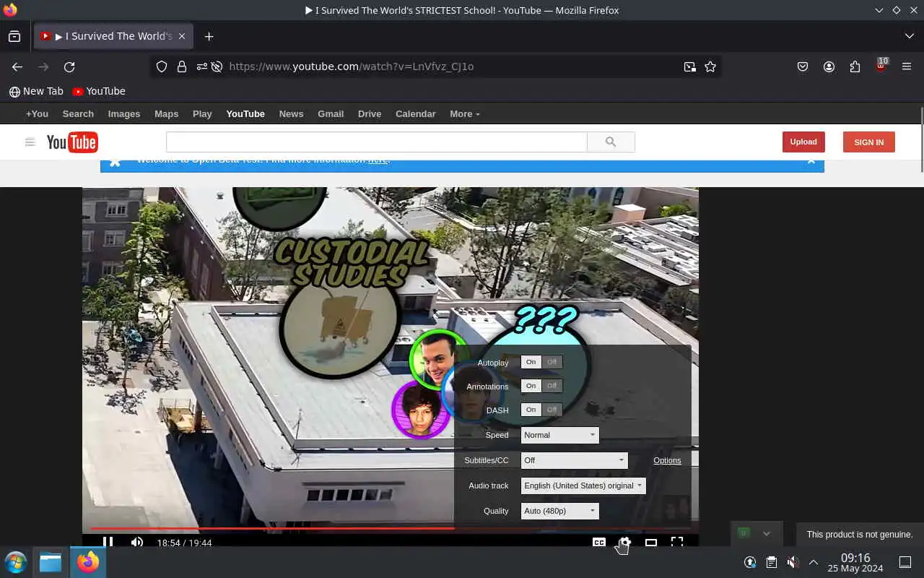The height and width of the screenshot is (578, 924).
Task: Open Maps in the Google bar
Action: tap(166, 114)
